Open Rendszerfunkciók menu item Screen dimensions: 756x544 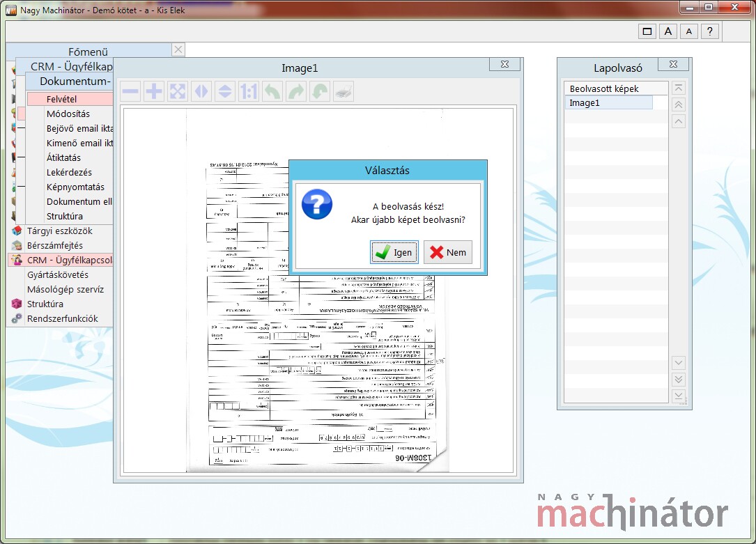click(x=62, y=318)
